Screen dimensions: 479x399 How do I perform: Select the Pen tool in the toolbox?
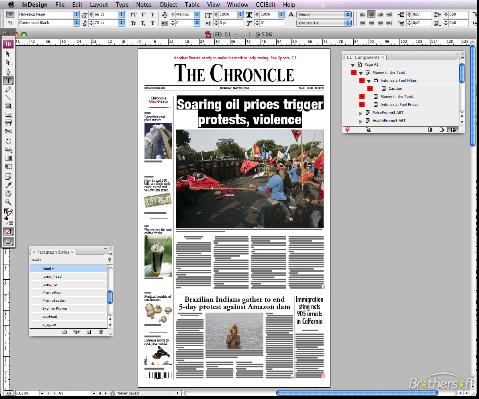pyautogui.click(x=8, y=71)
